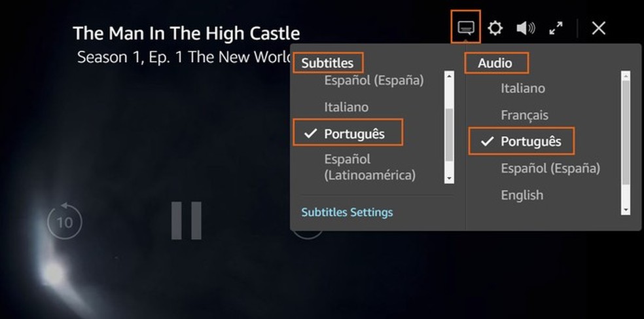Open the settings gear icon

495,28
